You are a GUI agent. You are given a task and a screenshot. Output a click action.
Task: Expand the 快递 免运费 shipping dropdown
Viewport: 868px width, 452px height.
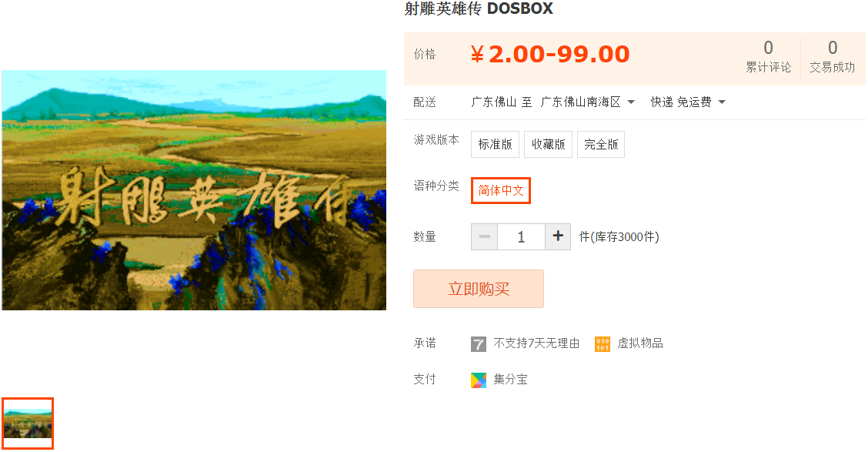(x=688, y=102)
